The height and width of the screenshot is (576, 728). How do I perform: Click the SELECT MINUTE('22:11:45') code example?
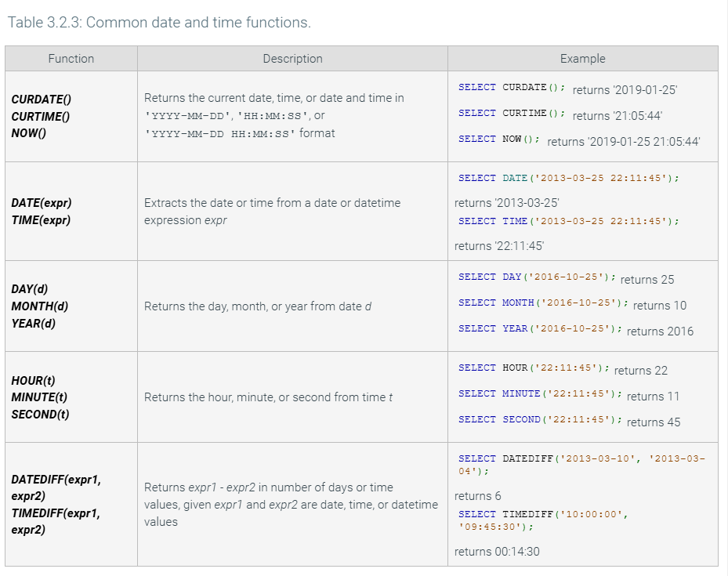click(x=540, y=394)
